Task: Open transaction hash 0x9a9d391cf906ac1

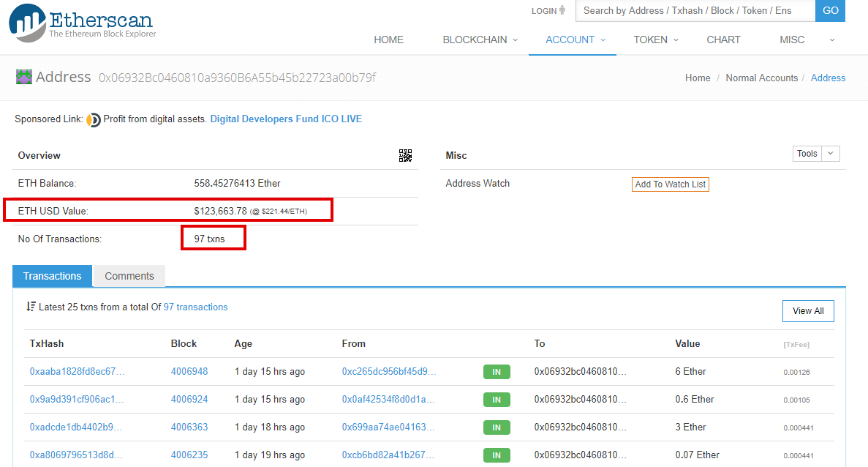Action: [77, 400]
